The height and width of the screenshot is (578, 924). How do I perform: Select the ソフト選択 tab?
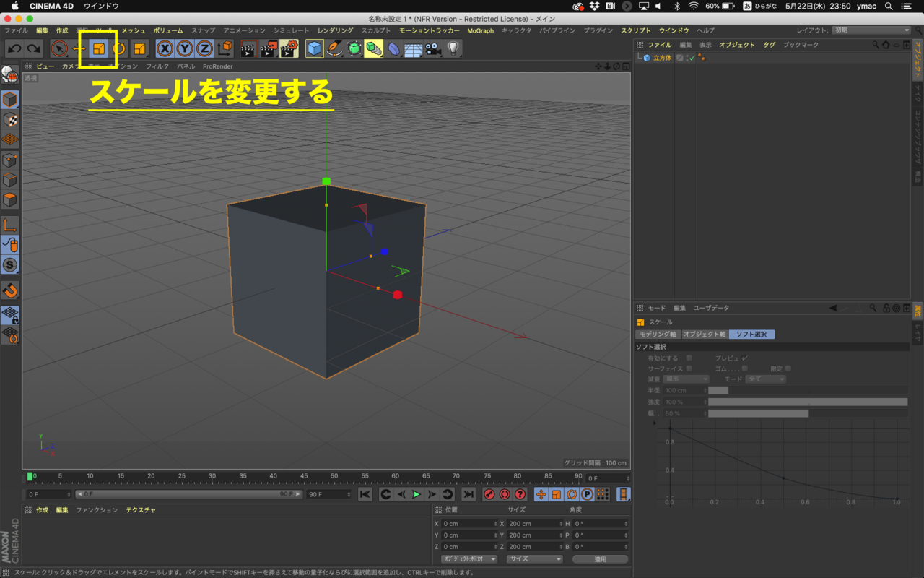tap(751, 335)
